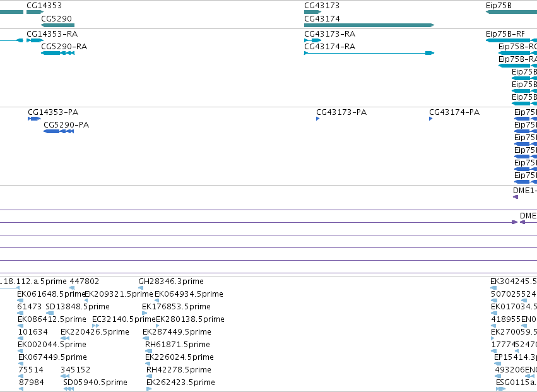Click EST EK086412.5prime
Viewport: 537px width, 392px height.
point(52,319)
